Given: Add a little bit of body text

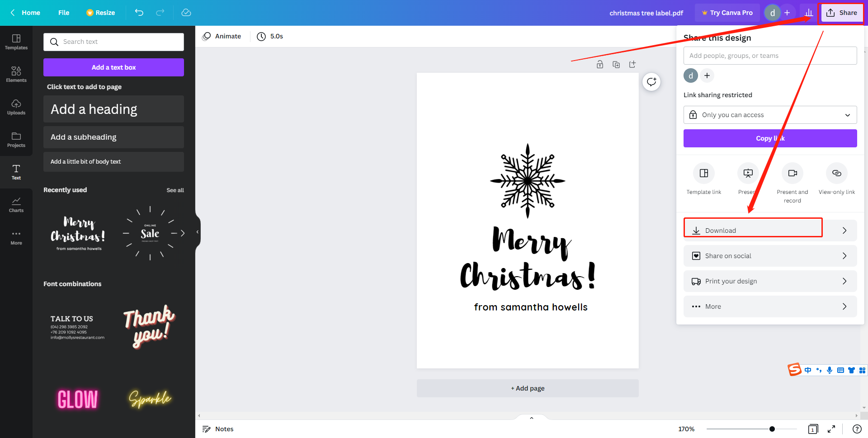Looking at the screenshot, I should (113, 161).
